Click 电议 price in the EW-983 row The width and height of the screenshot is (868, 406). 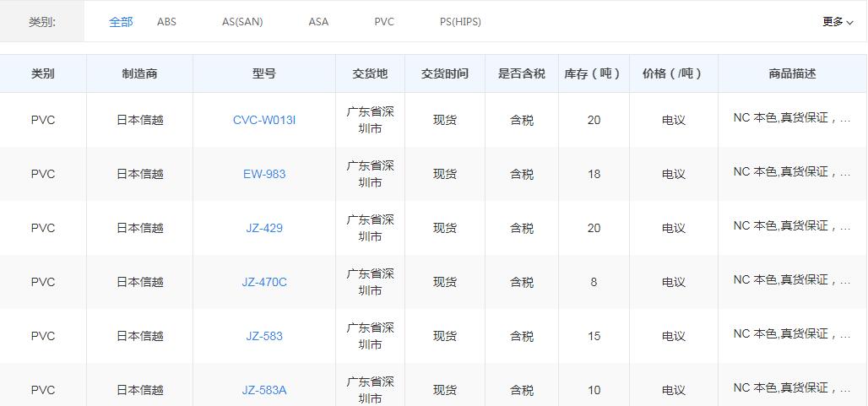tap(673, 174)
